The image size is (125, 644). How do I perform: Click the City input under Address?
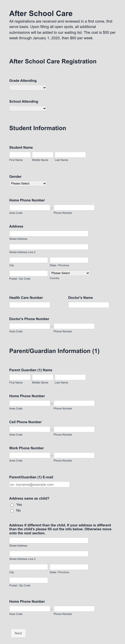(x=28, y=260)
